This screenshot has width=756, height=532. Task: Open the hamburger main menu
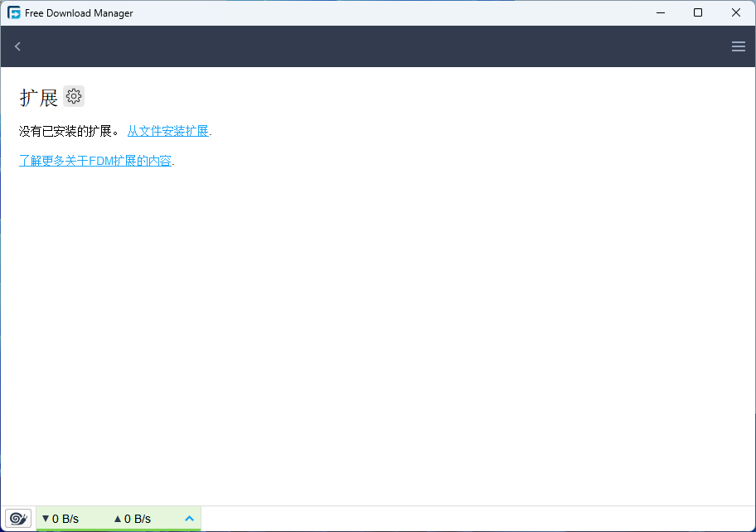[x=738, y=46]
